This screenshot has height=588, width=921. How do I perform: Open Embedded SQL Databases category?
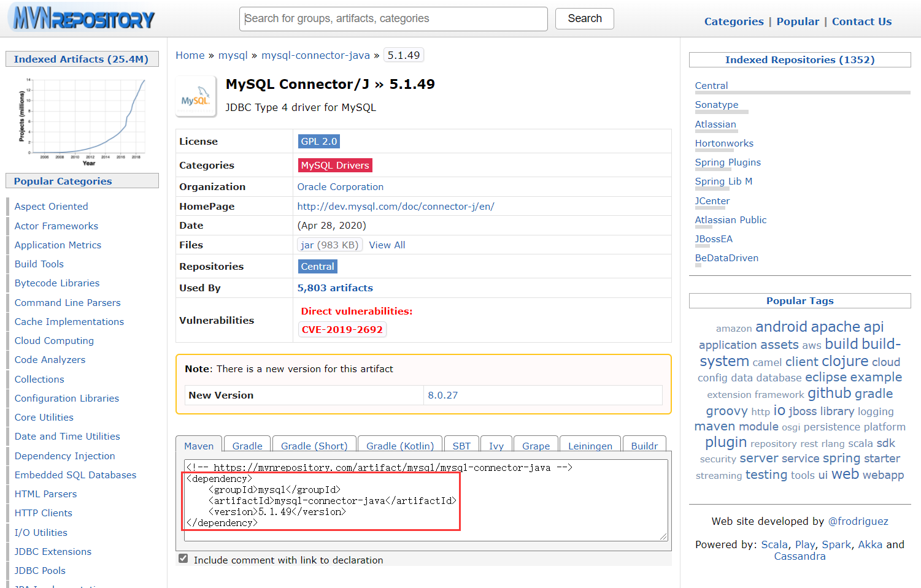click(x=75, y=475)
